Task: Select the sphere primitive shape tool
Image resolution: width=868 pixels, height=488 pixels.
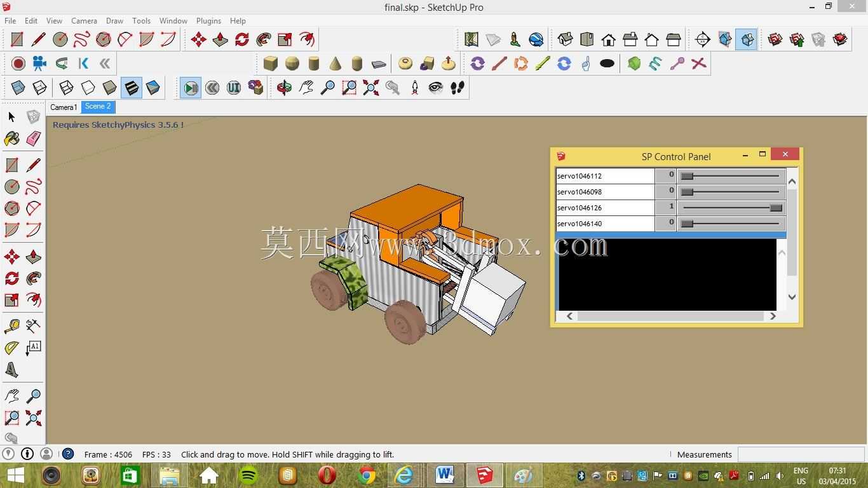Action: (292, 64)
